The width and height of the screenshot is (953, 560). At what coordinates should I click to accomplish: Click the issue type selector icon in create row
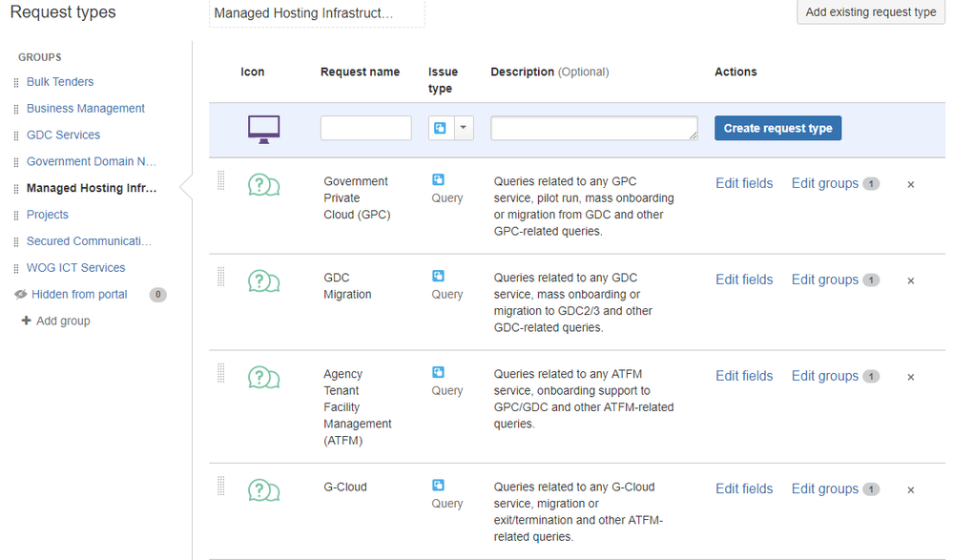click(441, 128)
